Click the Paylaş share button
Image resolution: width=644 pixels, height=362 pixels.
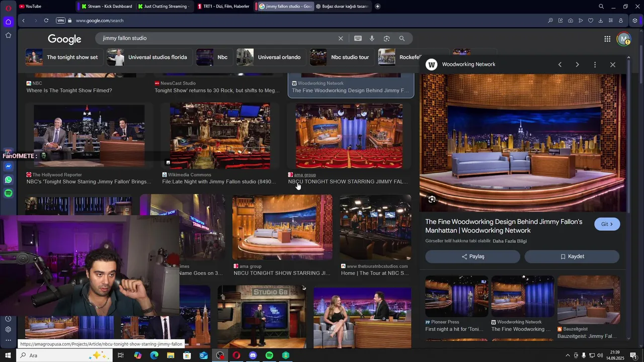472,256
